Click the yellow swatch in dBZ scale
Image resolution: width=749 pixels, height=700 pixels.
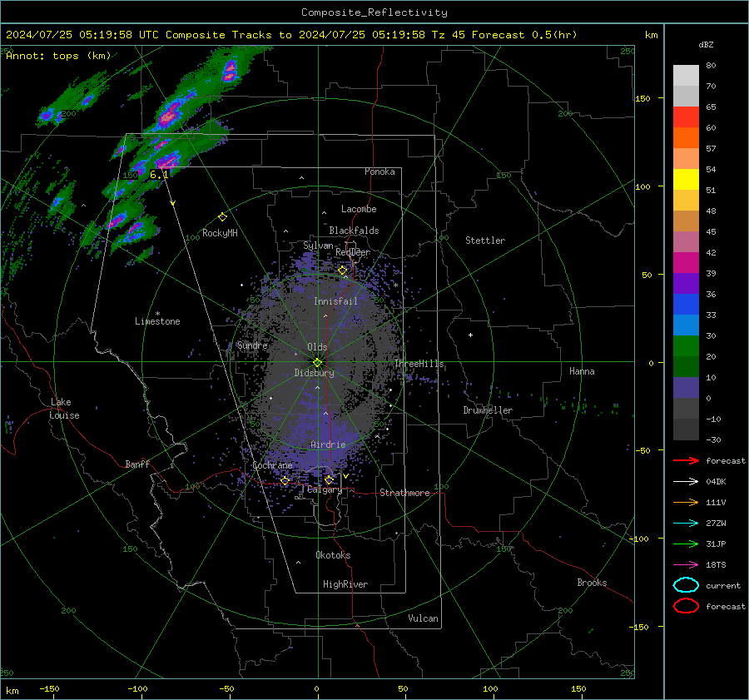click(686, 179)
